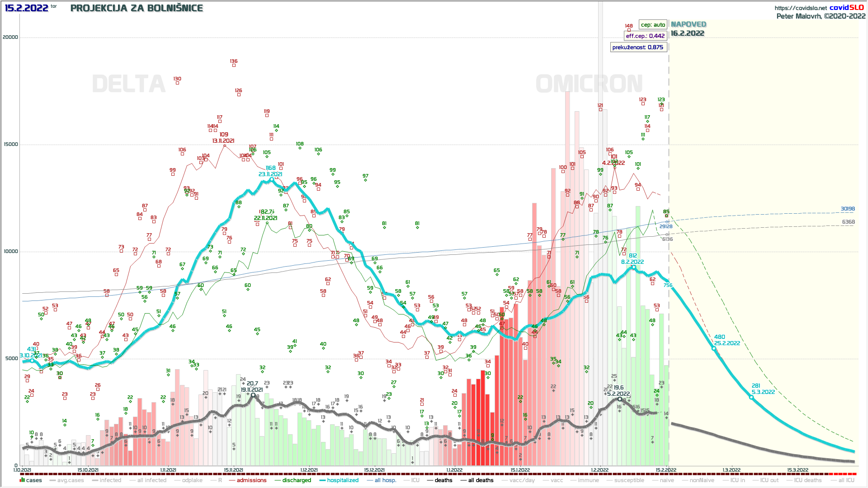The image size is (868, 488).
Task: Click the NAPOVED forecast label
Action: pos(688,24)
